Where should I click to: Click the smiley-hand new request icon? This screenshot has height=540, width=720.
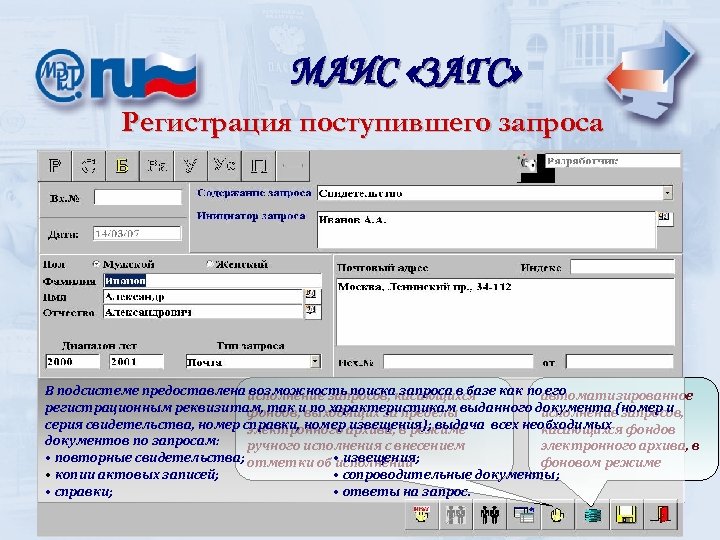click(x=421, y=515)
